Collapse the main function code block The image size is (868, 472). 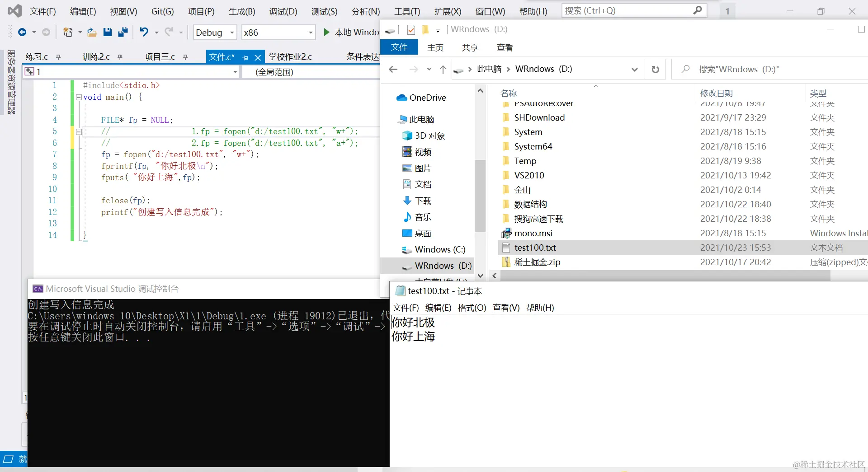click(x=79, y=97)
